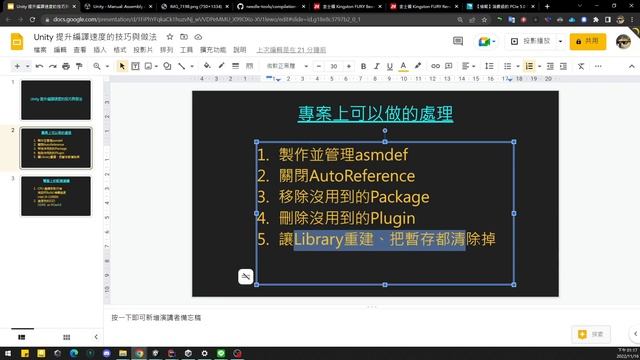The width and height of the screenshot is (640, 360).
Task: Start the 投影播放 slideshow button
Action: pos(531,41)
